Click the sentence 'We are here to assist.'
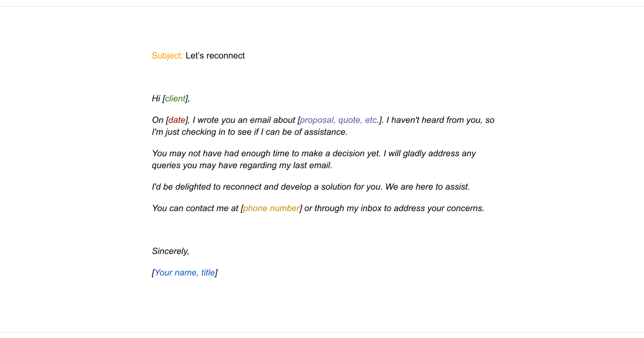The image size is (644, 338). click(x=427, y=187)
